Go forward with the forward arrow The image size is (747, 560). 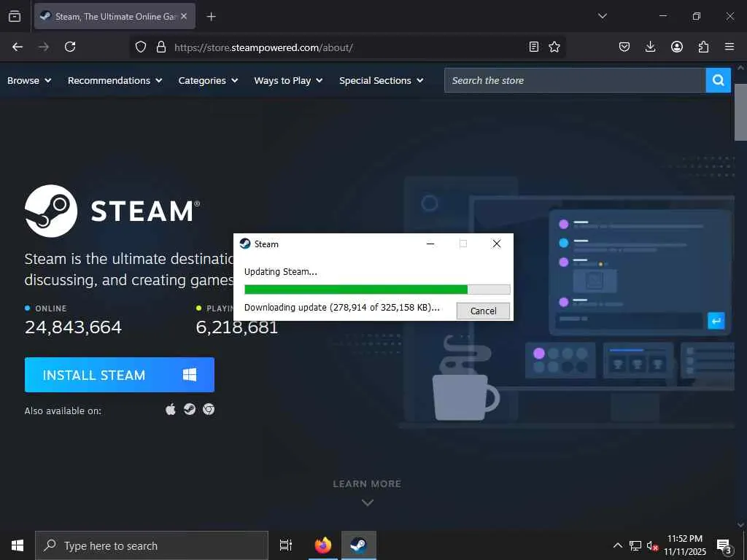(44, 47)
